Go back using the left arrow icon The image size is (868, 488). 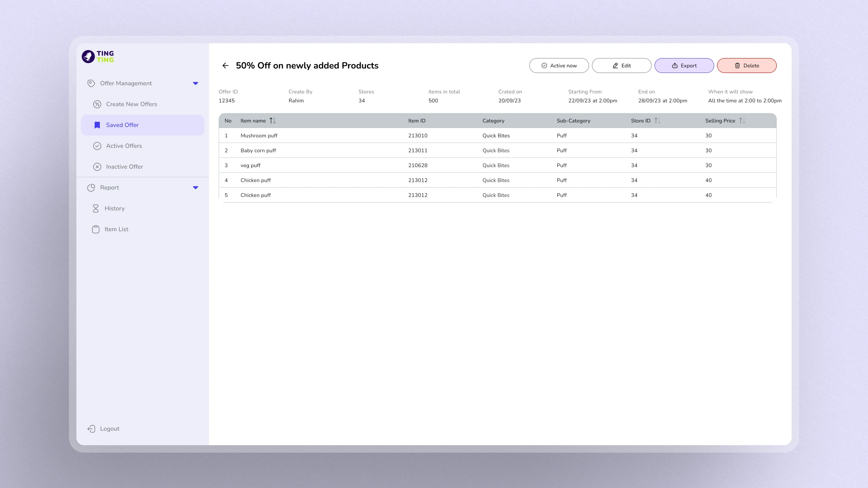[x=225, y=66]
